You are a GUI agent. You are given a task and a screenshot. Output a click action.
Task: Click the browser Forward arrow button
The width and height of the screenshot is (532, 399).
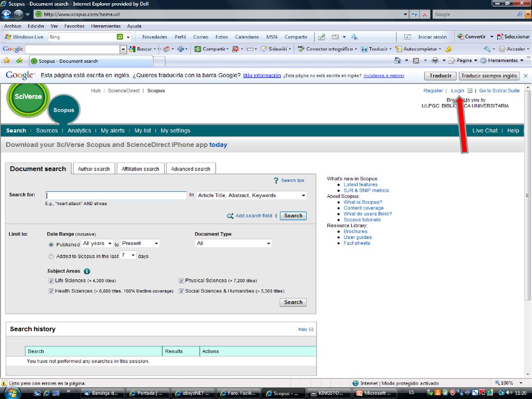coord(18,14)
